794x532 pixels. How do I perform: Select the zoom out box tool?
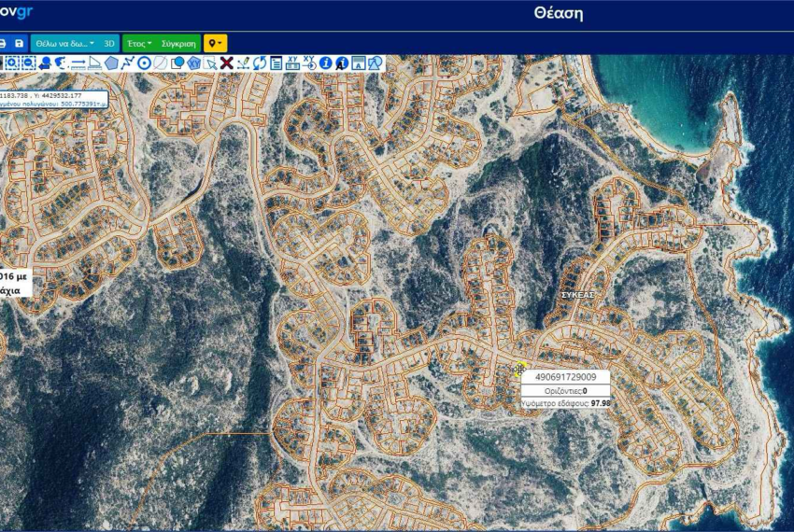pos(29,63)
